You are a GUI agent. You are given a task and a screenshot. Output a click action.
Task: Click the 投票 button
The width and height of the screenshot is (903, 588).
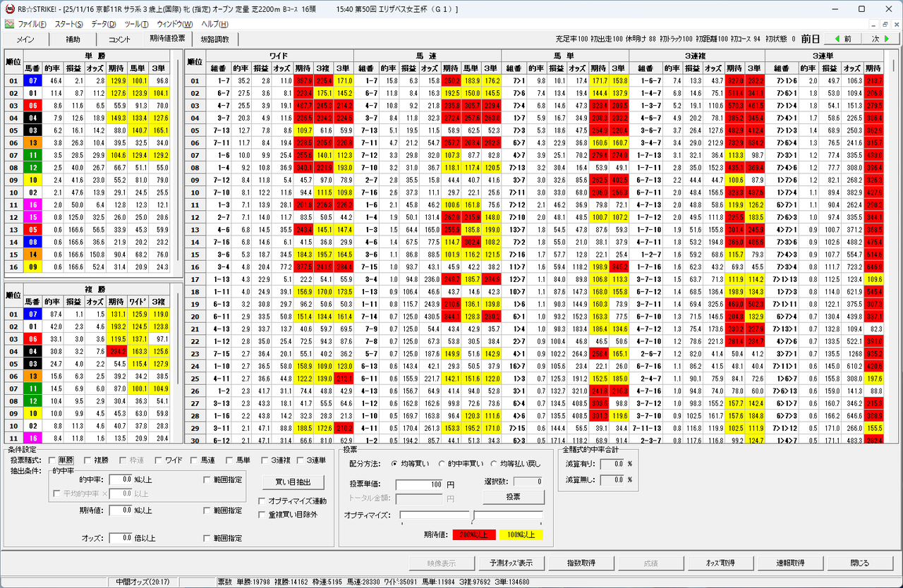pyautogui.click(x=514, y=497)
